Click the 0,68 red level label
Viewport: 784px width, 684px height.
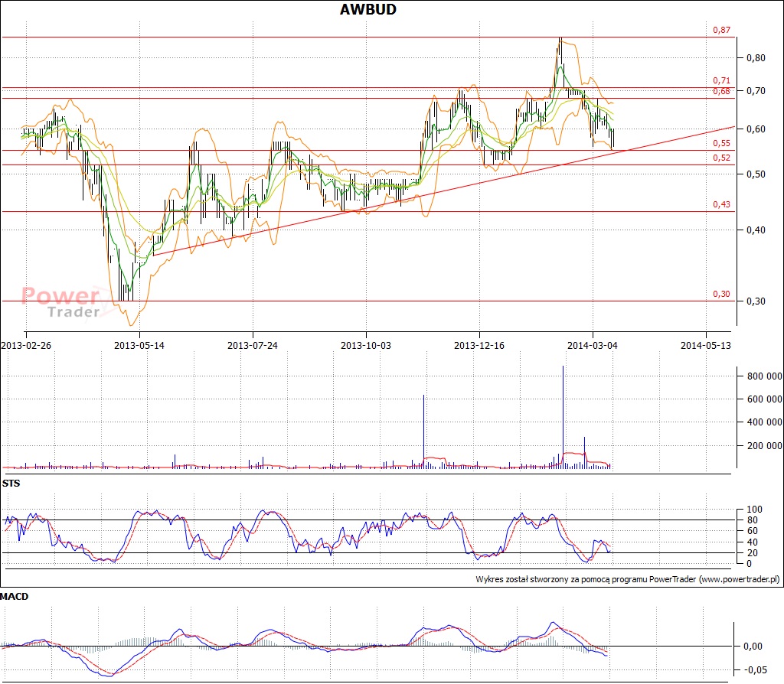pos(721,91)
